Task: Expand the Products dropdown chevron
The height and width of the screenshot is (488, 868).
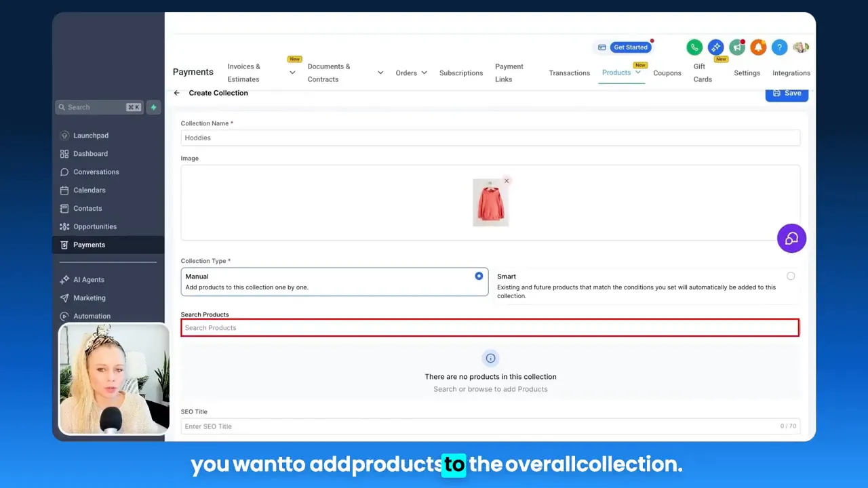Action: point(637,73)
